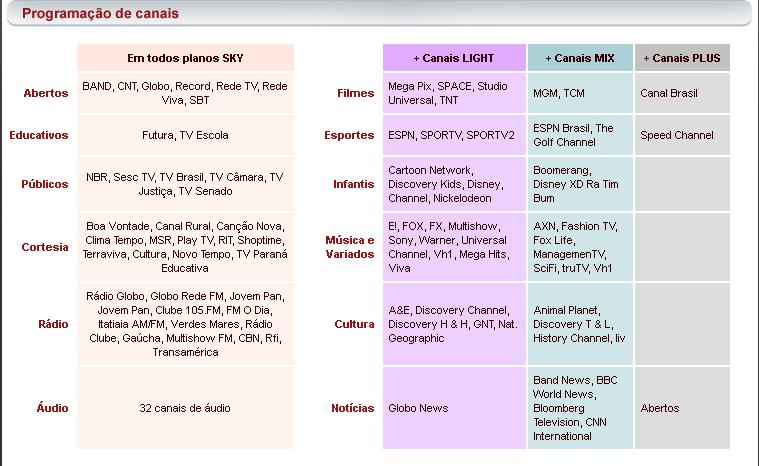
Task: Click the "Música e Variados" label
Action: pyautogui.click(x=350, y=247)
